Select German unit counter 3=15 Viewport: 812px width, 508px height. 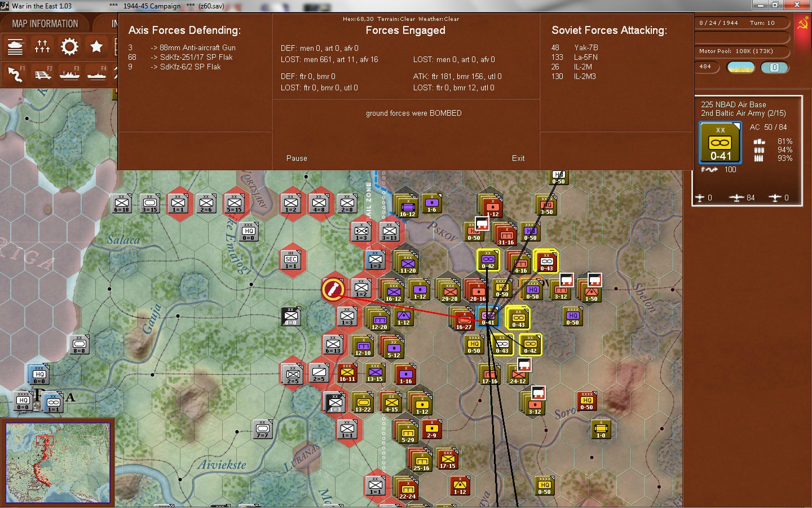[x=150, y=203]
